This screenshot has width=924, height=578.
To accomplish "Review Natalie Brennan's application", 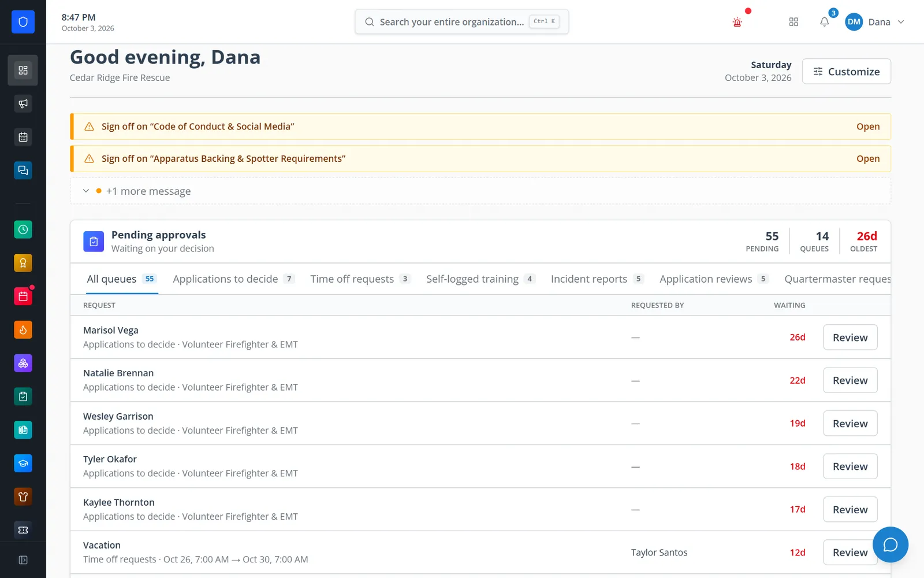I will pyautogui.click(x=850, y=380).
